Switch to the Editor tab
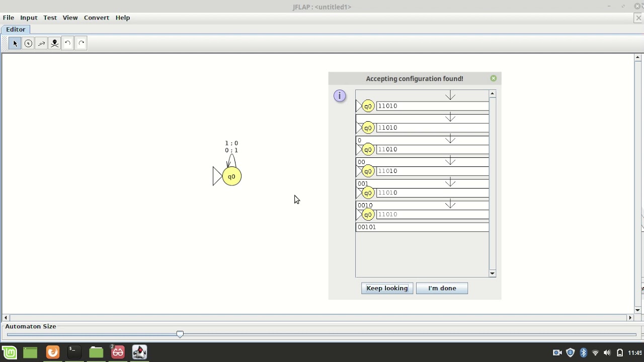 click(16, 30)
